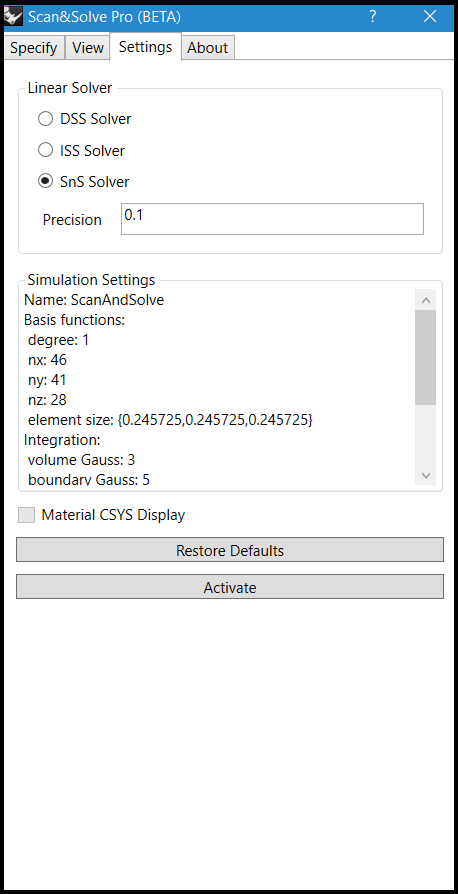Open the View tab

[88, 48]
